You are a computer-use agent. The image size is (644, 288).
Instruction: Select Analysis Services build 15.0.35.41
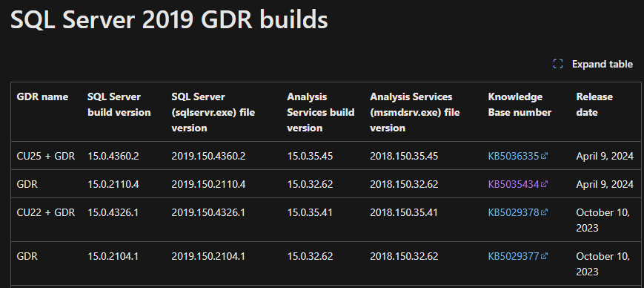[310, 213]
